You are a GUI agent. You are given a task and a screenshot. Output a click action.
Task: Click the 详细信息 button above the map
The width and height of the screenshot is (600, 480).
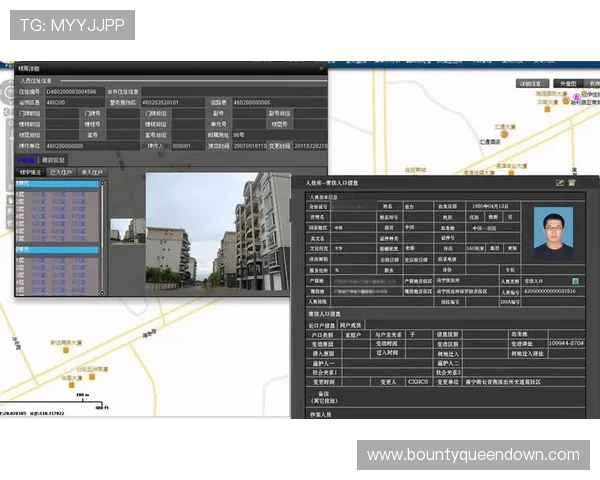click(x=530, y=84)
